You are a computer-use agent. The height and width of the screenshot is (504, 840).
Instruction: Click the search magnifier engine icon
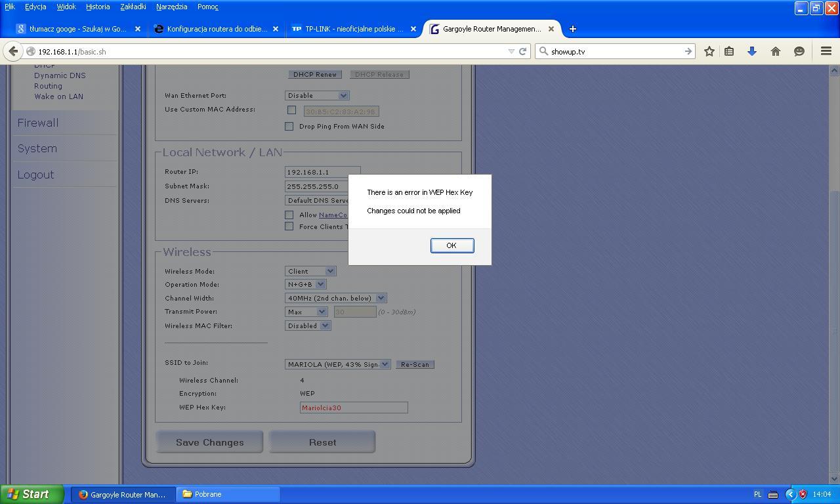543,51
